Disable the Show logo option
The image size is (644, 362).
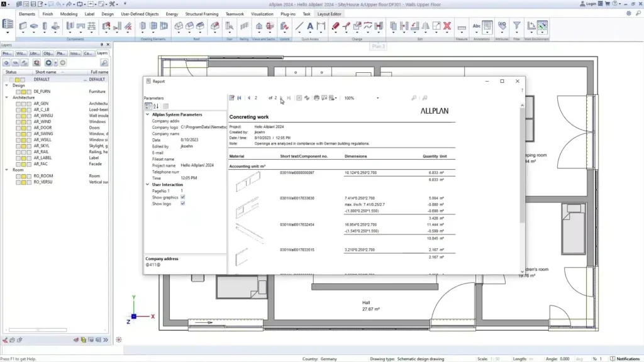pos(182,204)
